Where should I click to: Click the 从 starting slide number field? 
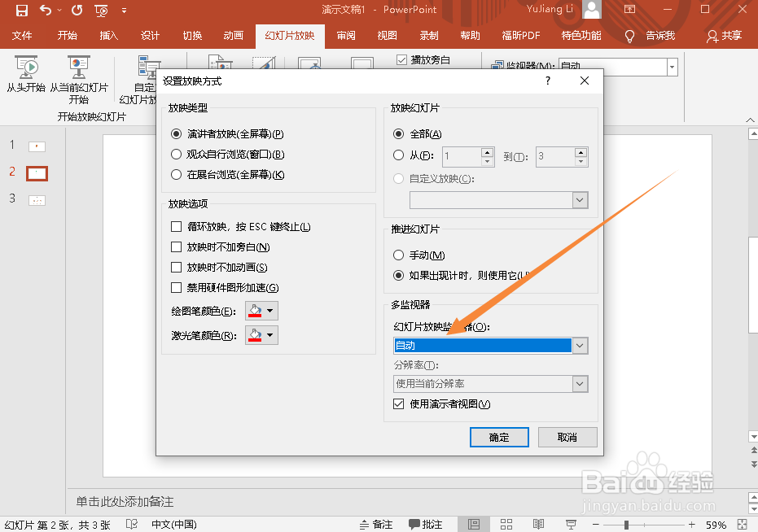462,156
